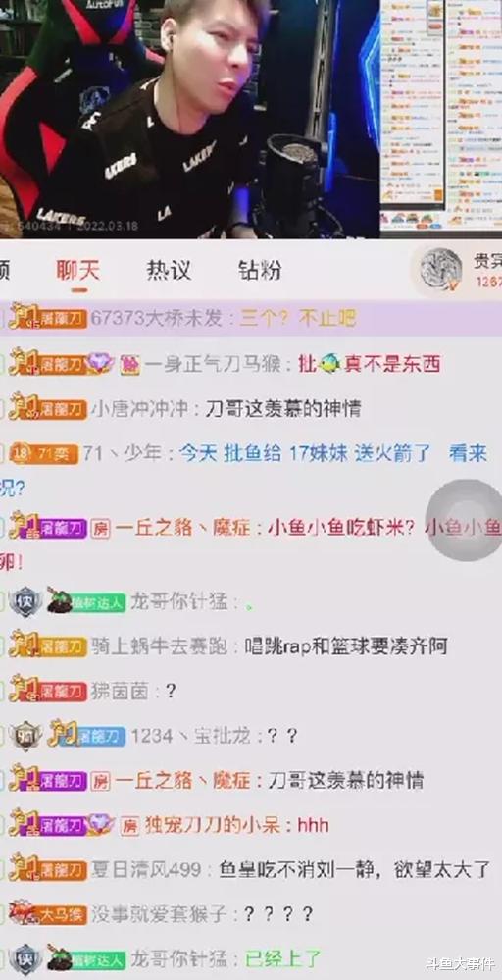Switch to the 聊天 tab

click(x=78, y=270)
